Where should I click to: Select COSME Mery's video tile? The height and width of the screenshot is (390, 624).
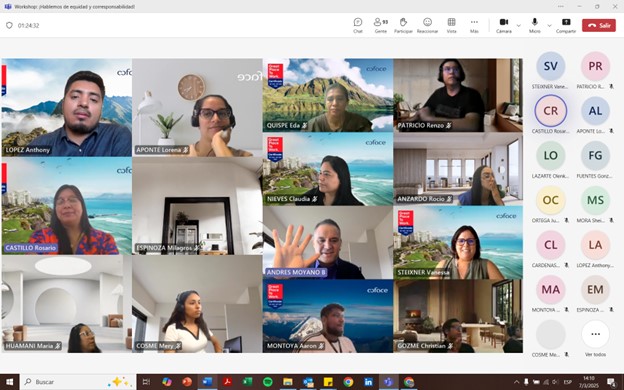(197, 304)
